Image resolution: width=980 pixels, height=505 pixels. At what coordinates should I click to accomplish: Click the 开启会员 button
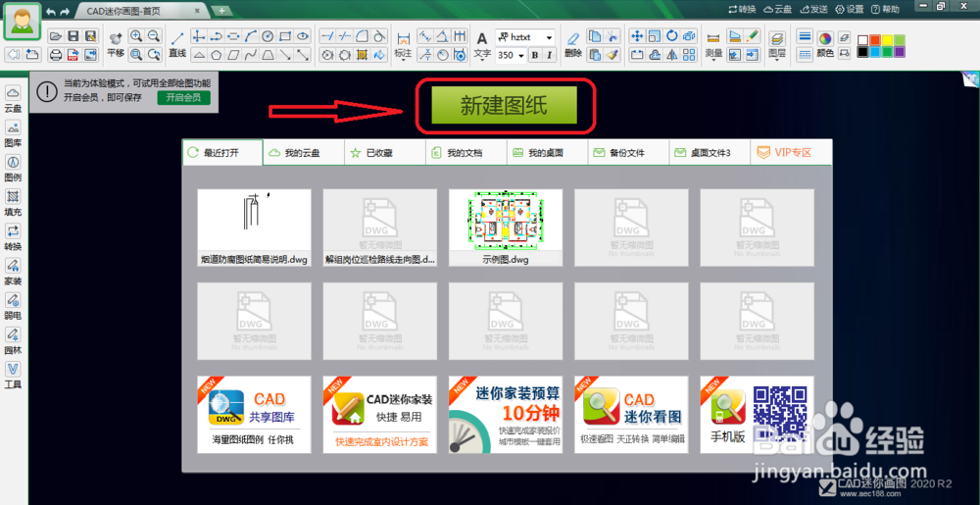[x=184, y=97]
